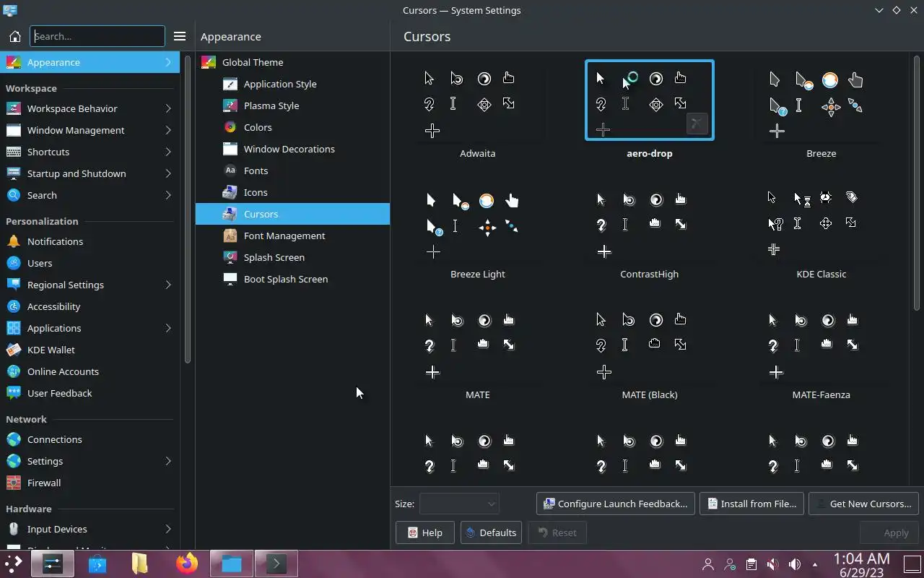The height and width of the screenshot is (578, 924).
Task: Select the MATE (Black) cursor theme
Action: tap(649, 352)
